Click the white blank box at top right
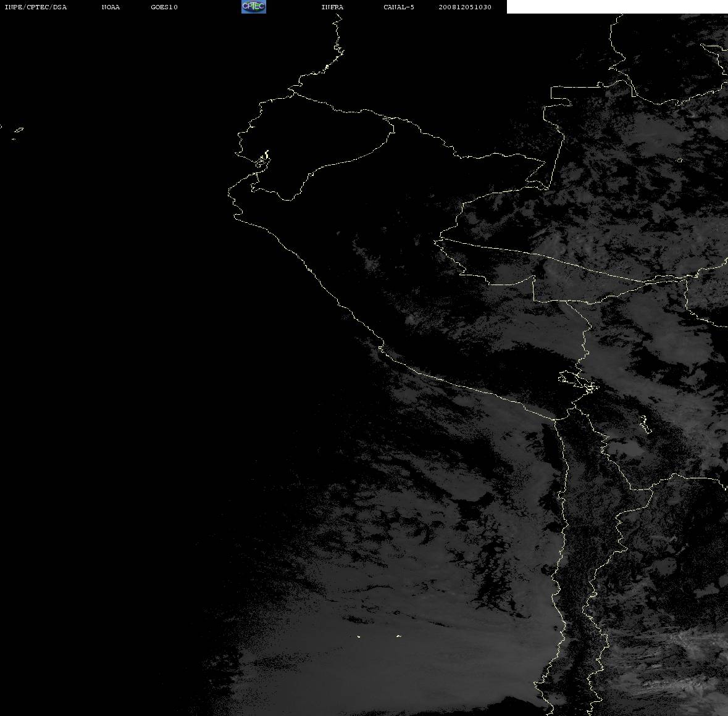 (x=617, y=7)
